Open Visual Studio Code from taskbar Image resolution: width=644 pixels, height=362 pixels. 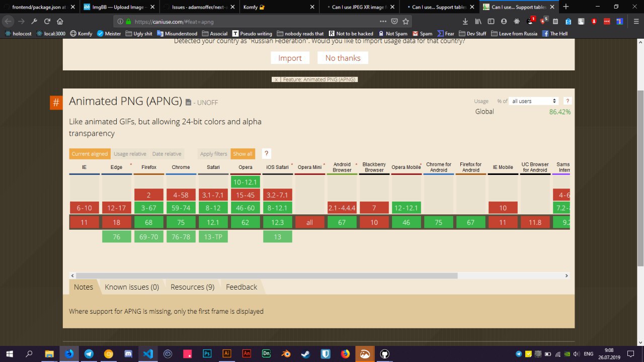(x=148, y=354)
